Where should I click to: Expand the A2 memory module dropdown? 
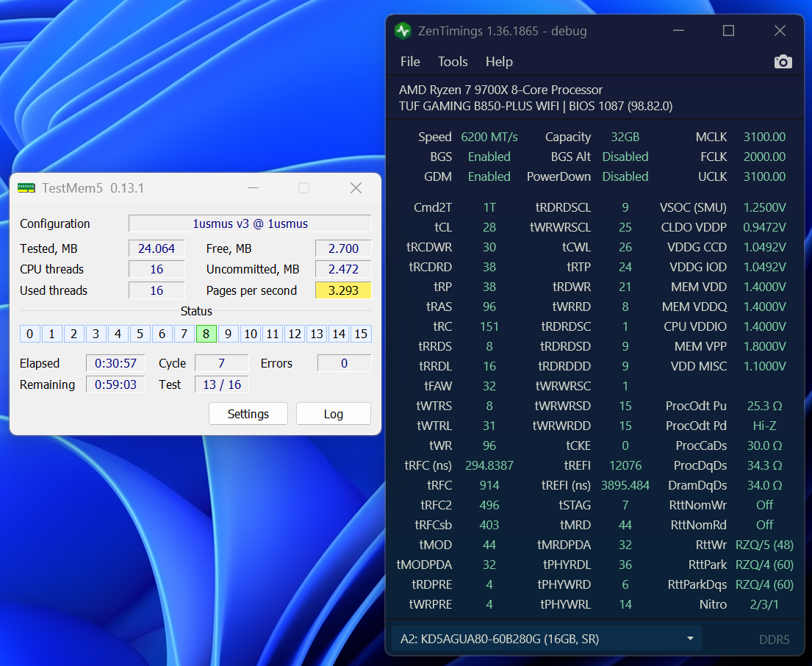[546, 639]
